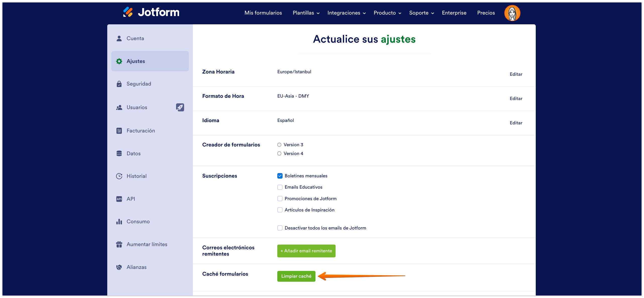Uncheck Boletines mensuales subscription
The width and height of the screenshot is (644, 298).
click(280, 176)
